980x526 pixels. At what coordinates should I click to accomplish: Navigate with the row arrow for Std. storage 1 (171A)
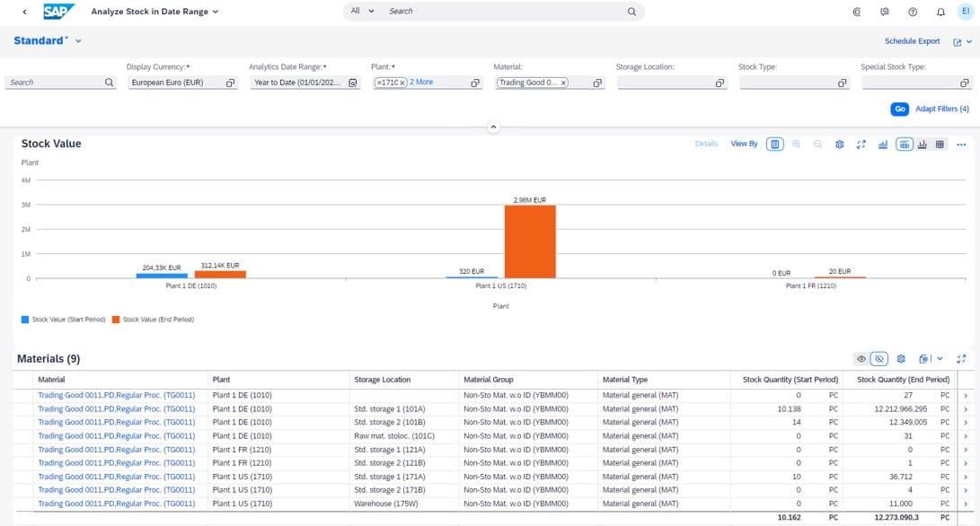[966, 477]
